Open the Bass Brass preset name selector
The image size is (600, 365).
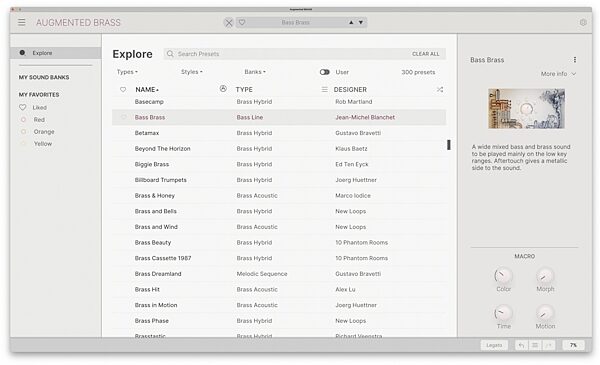tap(296, 23)
